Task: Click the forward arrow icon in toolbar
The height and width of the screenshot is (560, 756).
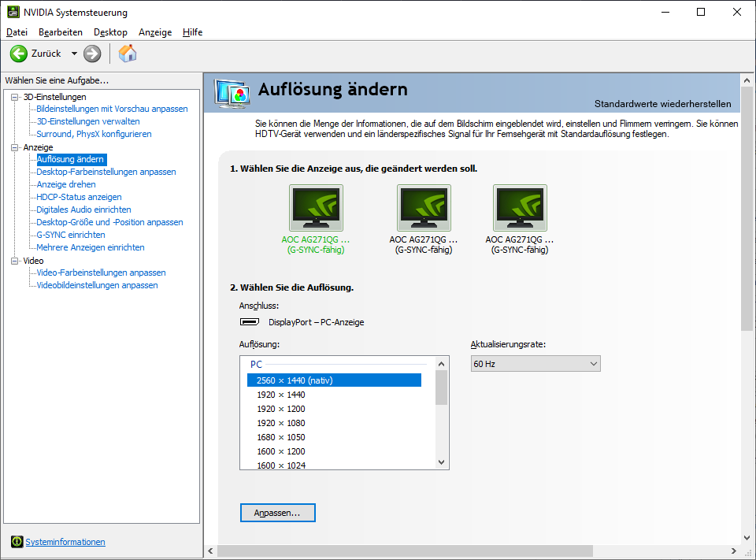Action: click(x=92, y=54)
